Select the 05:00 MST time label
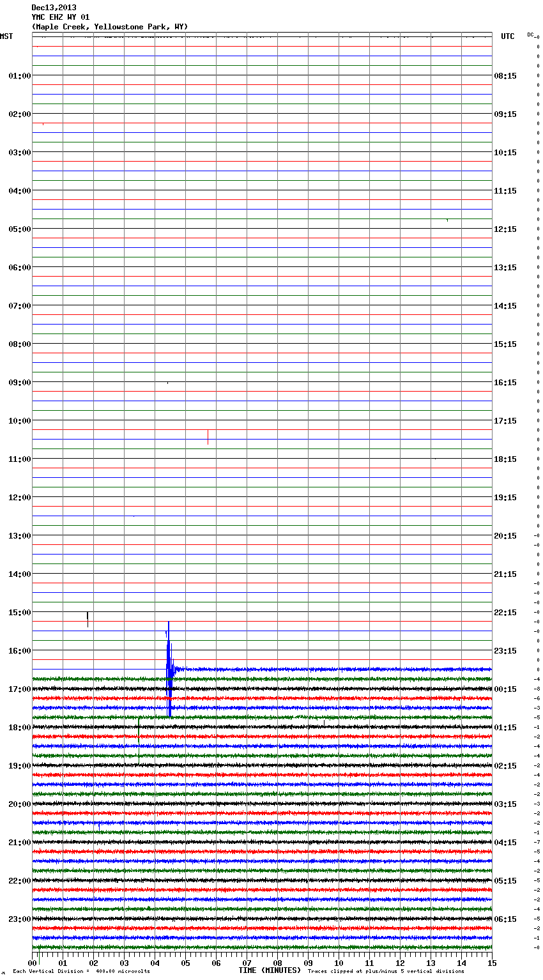Screen dimensions: 543x980 (x=20, y=229)
